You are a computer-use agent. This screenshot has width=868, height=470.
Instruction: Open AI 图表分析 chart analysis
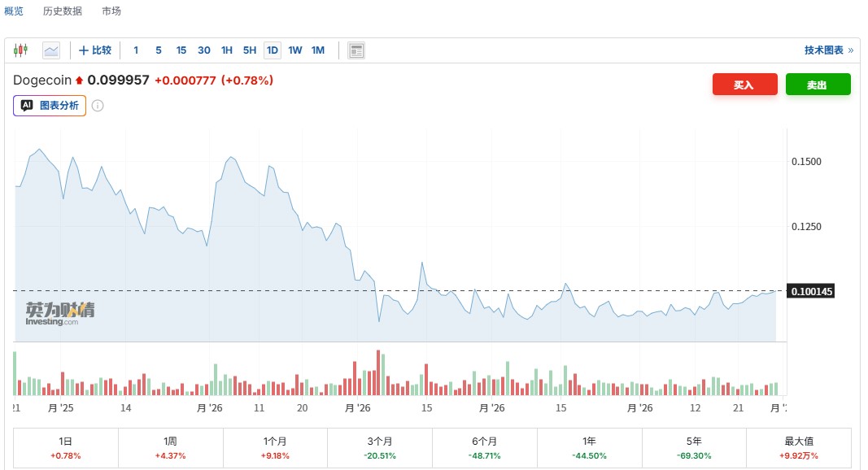coord(50,106)
